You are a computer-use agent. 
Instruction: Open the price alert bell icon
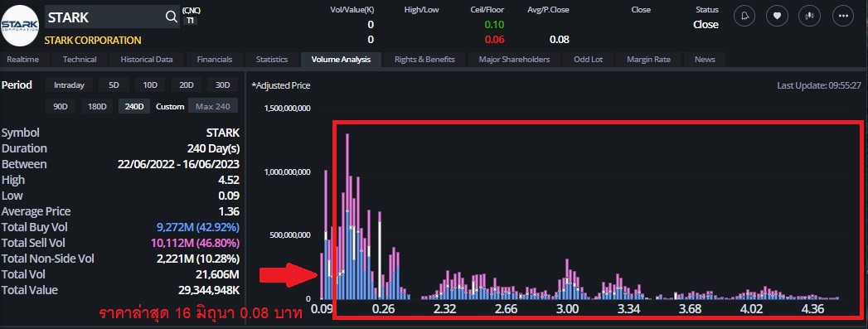tap(744, 16)
